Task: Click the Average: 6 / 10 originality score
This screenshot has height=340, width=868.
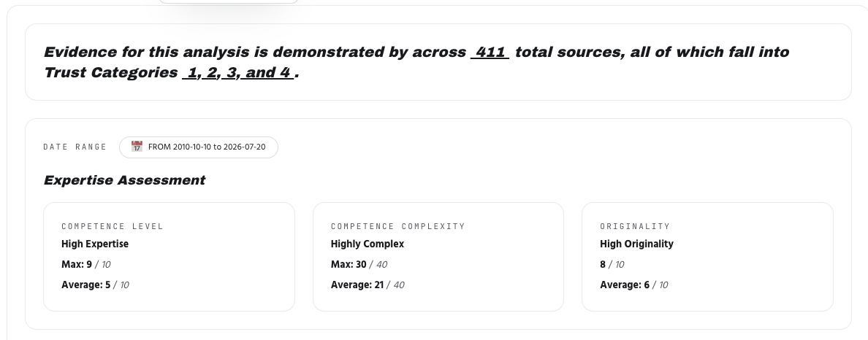Action: click(634, 285)
